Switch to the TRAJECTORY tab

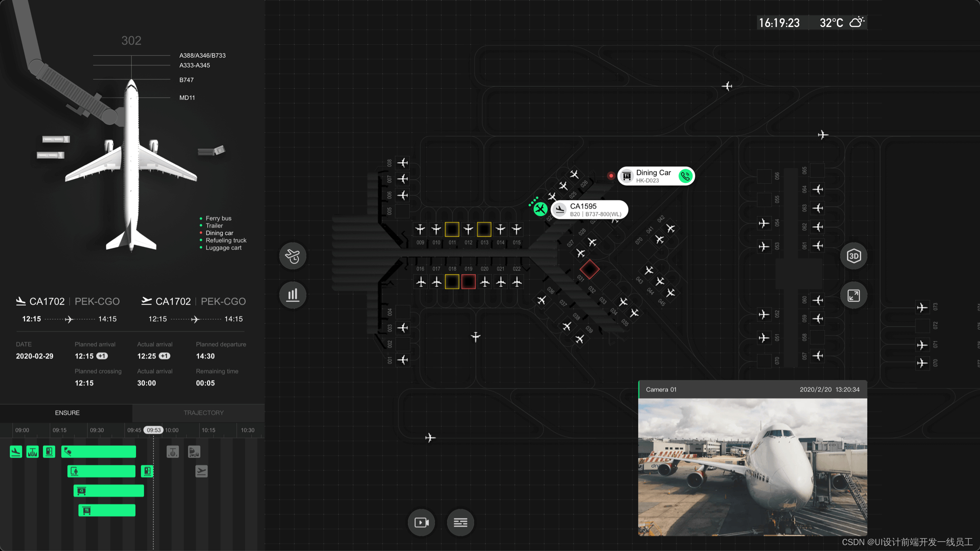click(203, 413)
